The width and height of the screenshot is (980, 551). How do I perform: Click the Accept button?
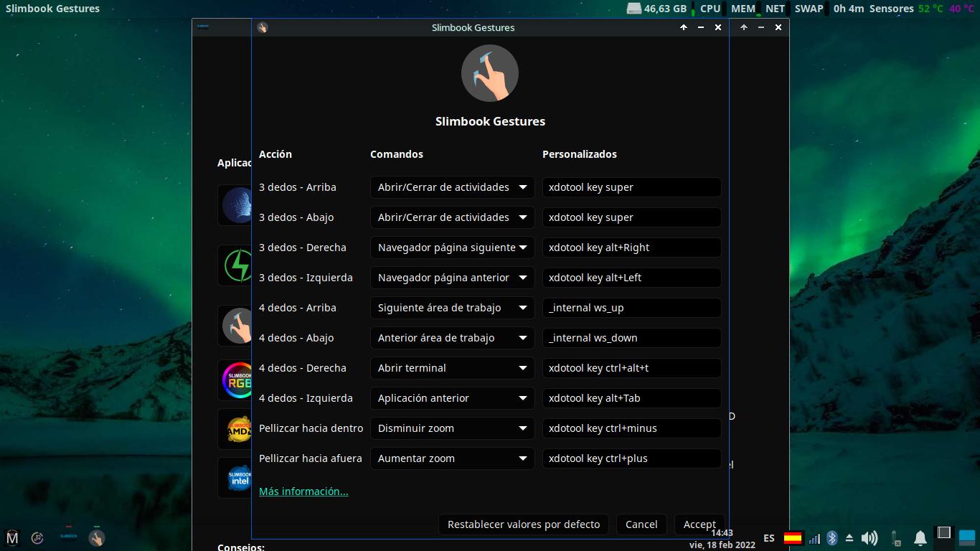699,524
